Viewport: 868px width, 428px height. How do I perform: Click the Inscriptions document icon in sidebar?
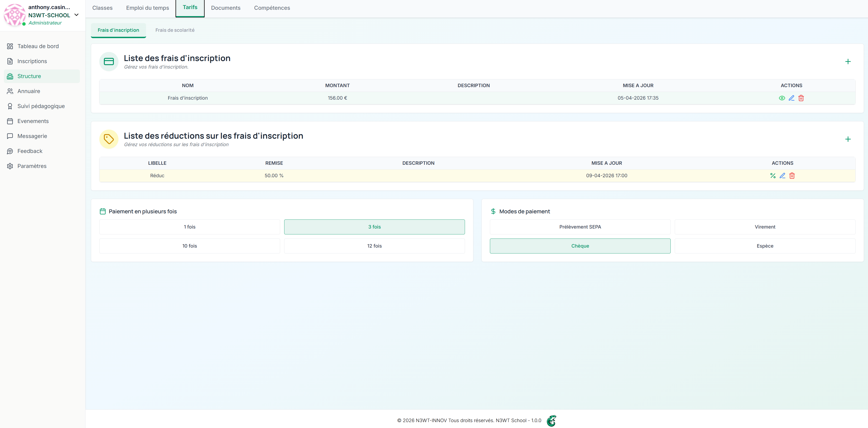click(x=10, y=61)
